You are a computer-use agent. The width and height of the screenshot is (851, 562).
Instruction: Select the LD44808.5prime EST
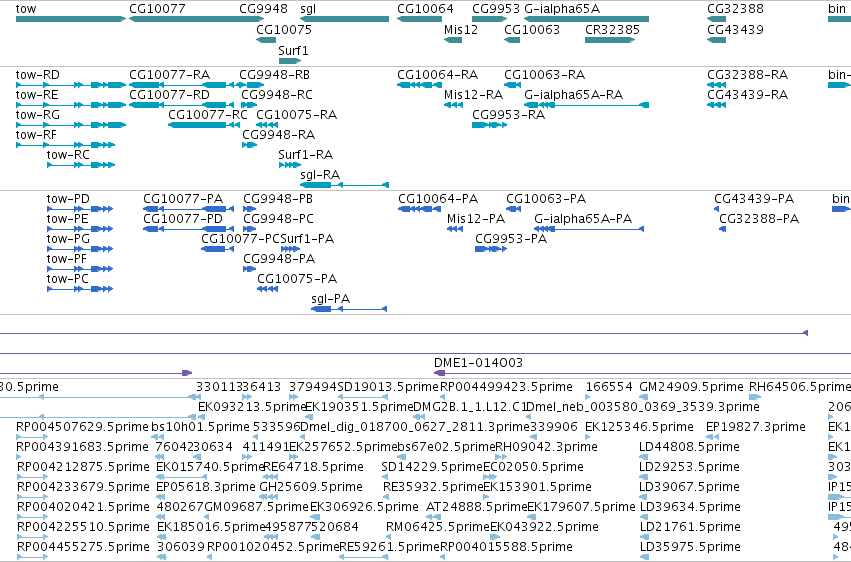644,457
